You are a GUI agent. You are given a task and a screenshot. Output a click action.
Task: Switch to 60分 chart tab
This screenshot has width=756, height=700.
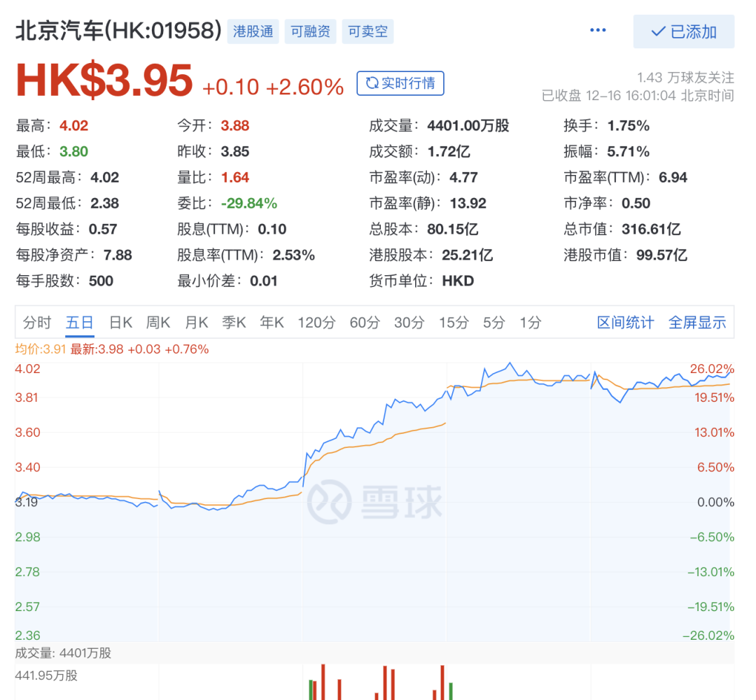click(x=365, y=322)
